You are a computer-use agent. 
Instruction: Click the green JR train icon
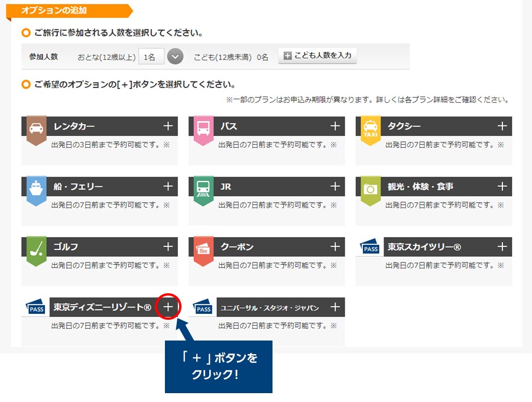click(x=203, y=189)
